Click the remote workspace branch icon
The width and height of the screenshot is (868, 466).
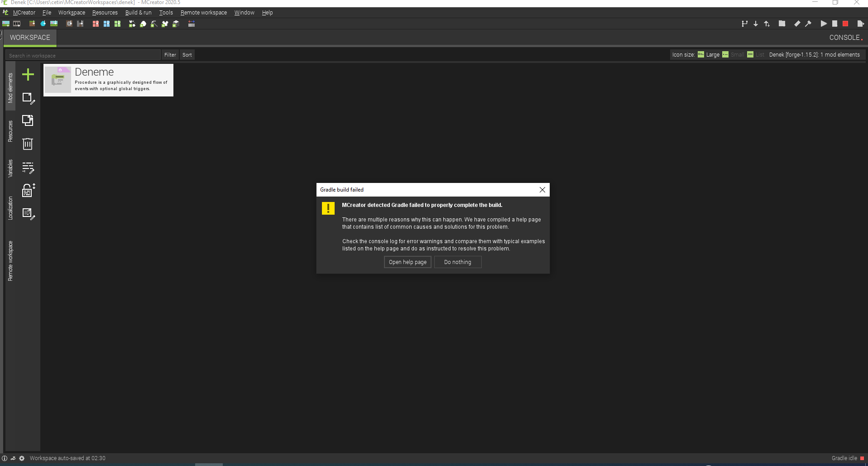click(x=744, y=24)
